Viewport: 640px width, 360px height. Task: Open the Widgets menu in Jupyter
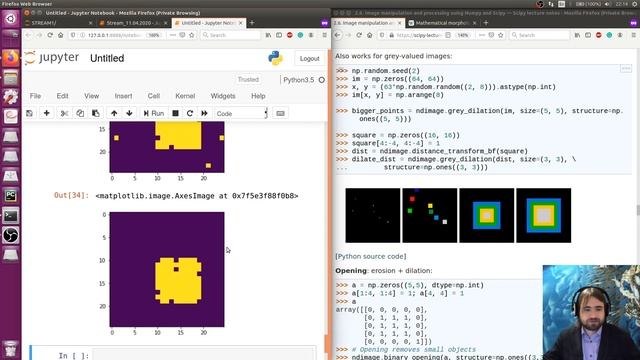(x=223, y=96)
